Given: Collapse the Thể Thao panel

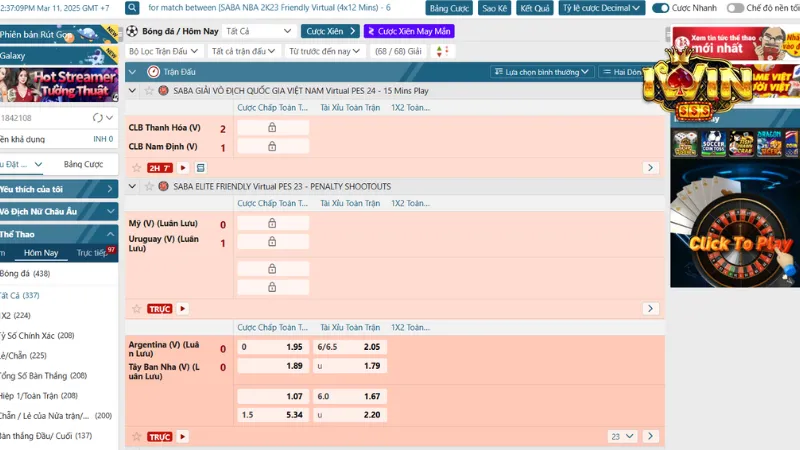Looking at the screenshot, I should click(59, 234).
